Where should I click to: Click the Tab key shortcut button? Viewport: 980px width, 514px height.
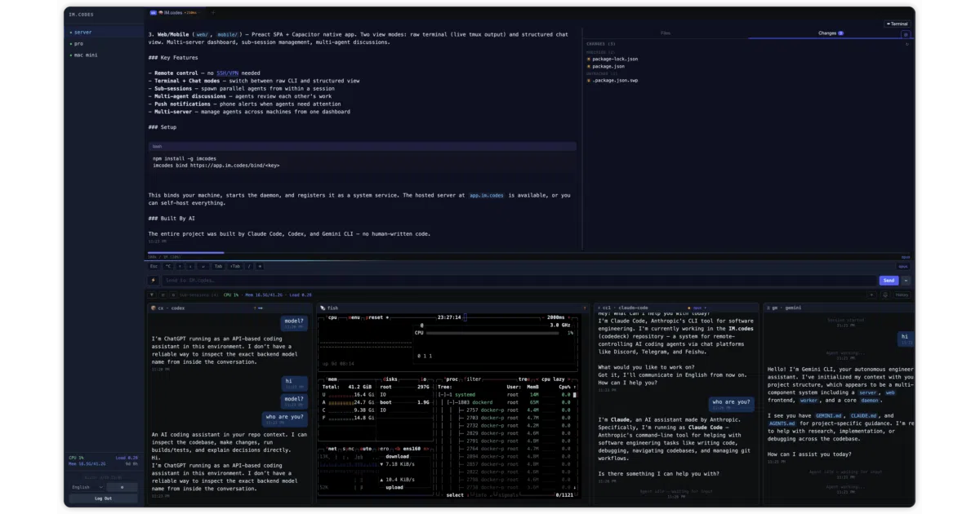pyautogui.click(x=218, y=266)
